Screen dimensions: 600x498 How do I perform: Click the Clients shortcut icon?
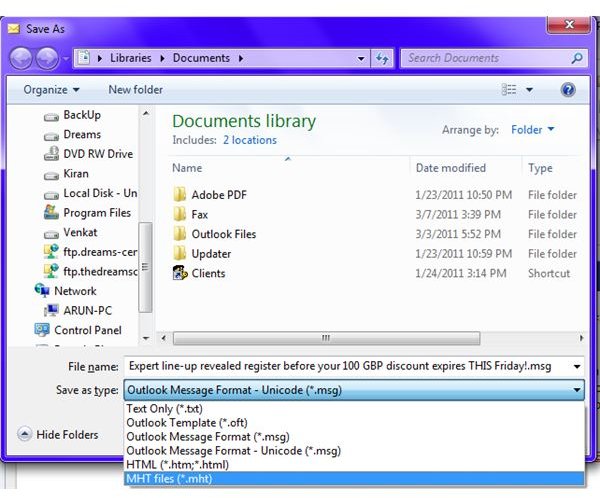180,273
